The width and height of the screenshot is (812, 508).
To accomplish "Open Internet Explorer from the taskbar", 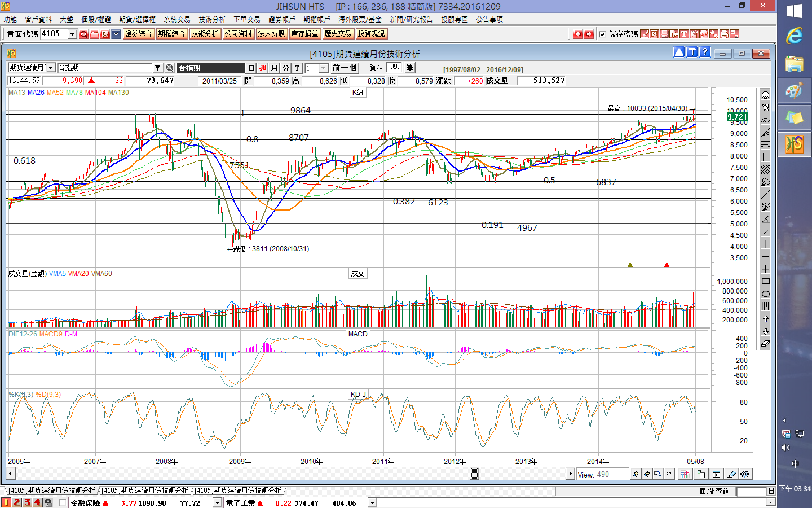I will point(794,36).
